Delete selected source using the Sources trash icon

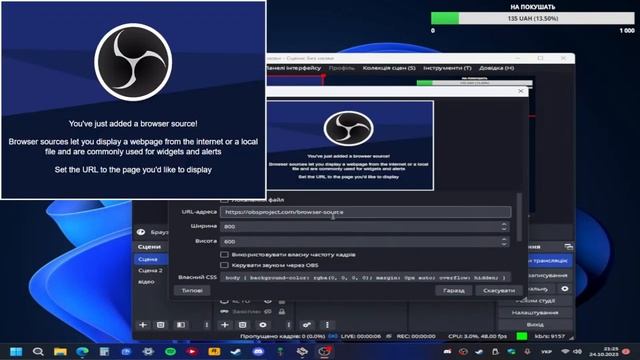[242, 325]
